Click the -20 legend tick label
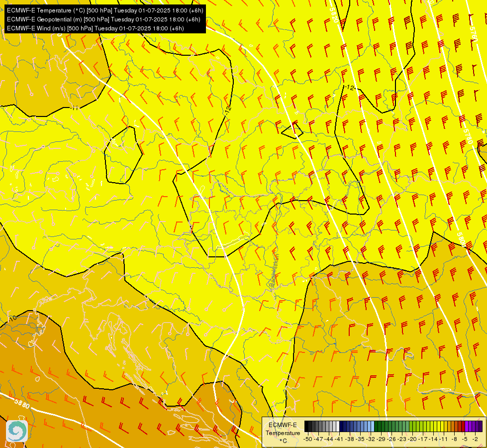The width and height of the screenshot is (487, 448). 412,440
